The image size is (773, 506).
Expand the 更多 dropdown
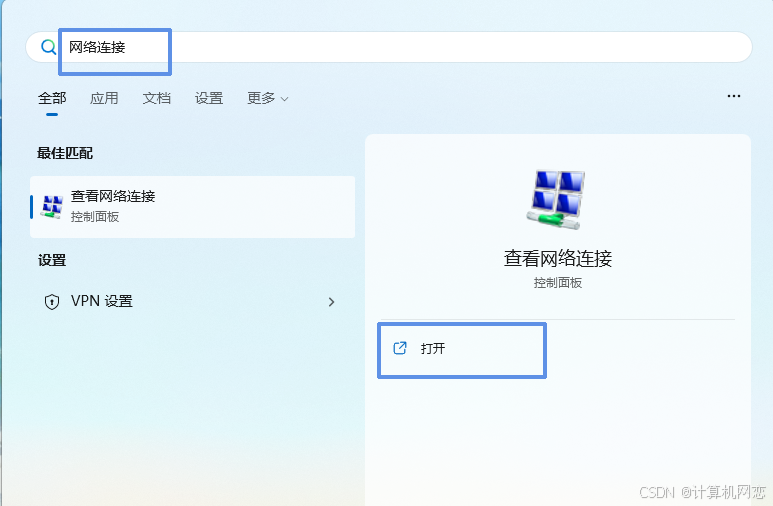pyautogui.click(x=267, y=98)
